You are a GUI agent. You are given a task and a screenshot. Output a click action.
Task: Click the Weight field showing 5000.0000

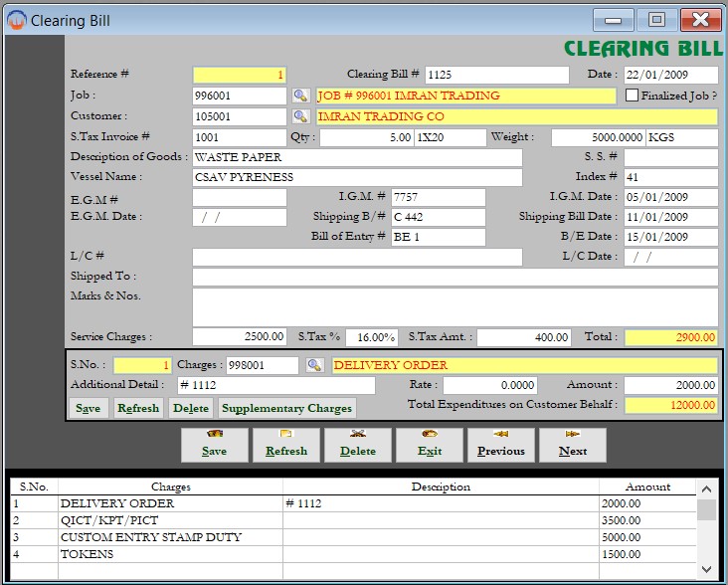598,137
